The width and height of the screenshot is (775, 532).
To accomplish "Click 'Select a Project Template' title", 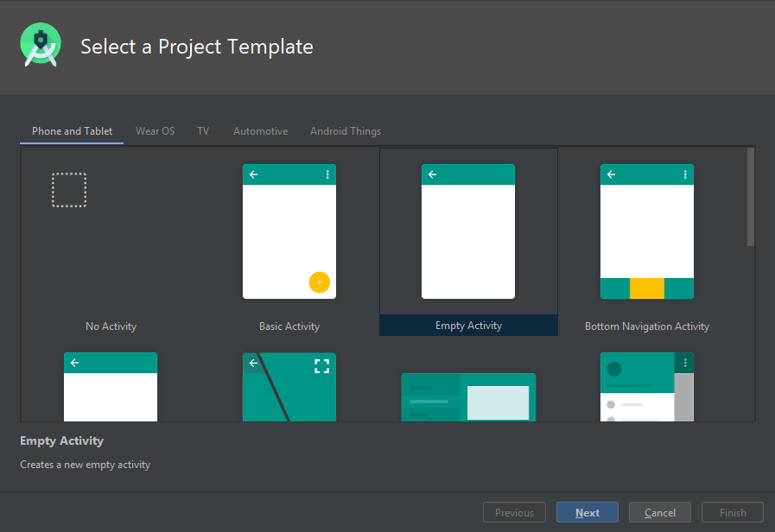I will (197, 47).
